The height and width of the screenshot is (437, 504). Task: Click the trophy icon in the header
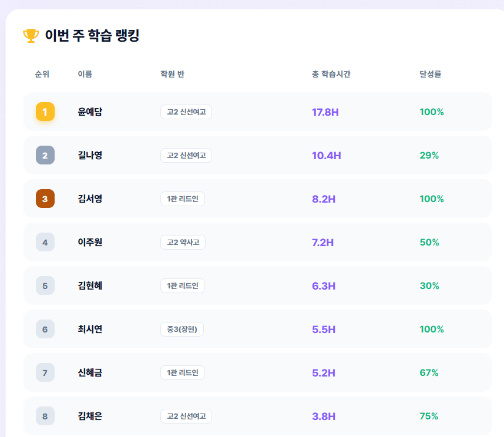[30, 35]
